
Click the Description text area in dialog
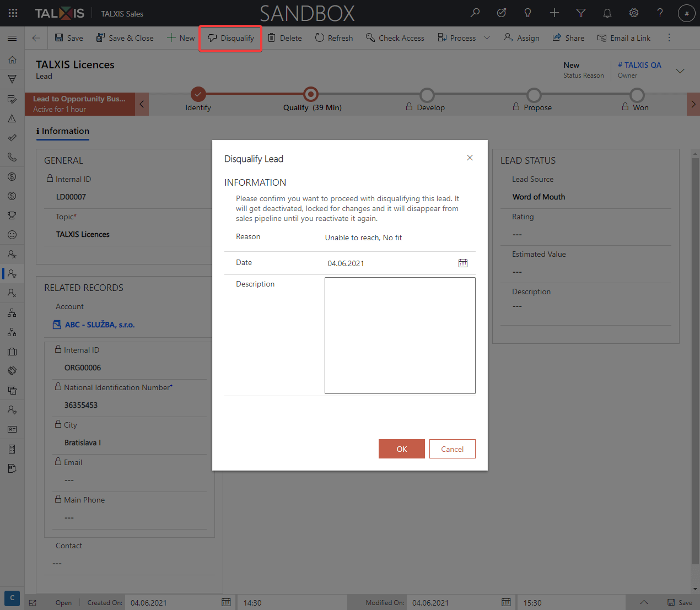click(400, 336)
